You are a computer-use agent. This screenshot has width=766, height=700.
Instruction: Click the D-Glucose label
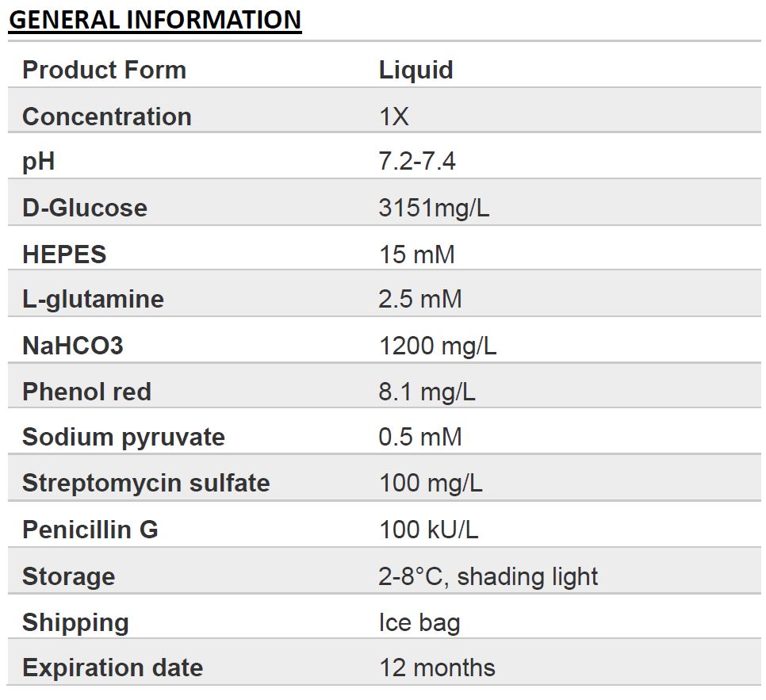(85, 208)
